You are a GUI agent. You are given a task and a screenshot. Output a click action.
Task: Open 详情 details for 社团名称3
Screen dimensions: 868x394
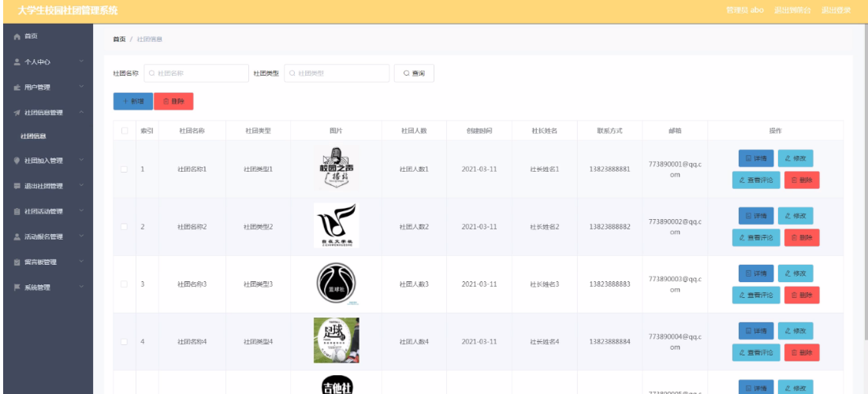click(x=756, y=273)
